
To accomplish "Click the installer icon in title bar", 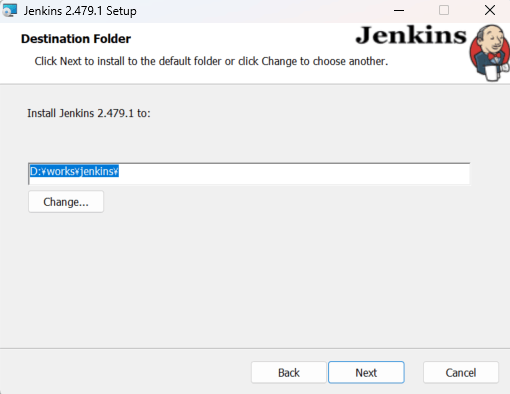I will [x=9, y=10].
